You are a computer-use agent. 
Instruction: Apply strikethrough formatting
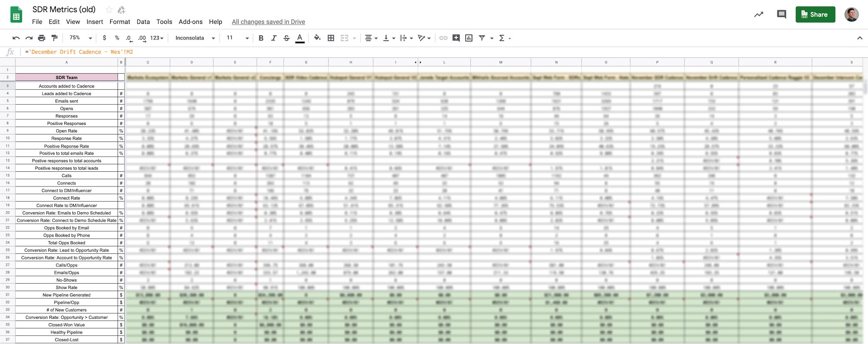[286, 38]
